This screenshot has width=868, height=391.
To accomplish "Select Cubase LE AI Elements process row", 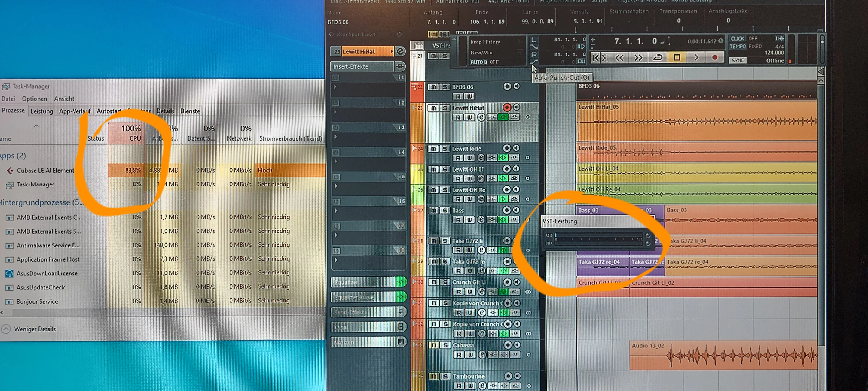I will click(x=163, y=170).
